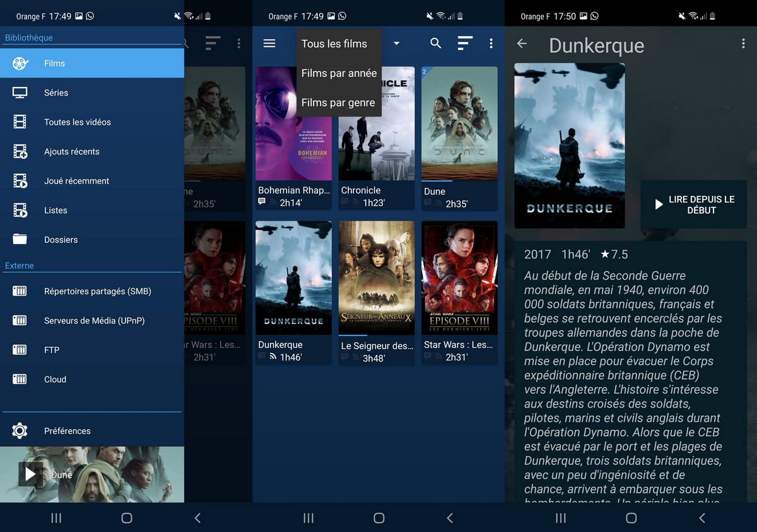Open Listes in the library drawer
The width and height of the screenshot is (757, 532).
click(x=92, y=210)
